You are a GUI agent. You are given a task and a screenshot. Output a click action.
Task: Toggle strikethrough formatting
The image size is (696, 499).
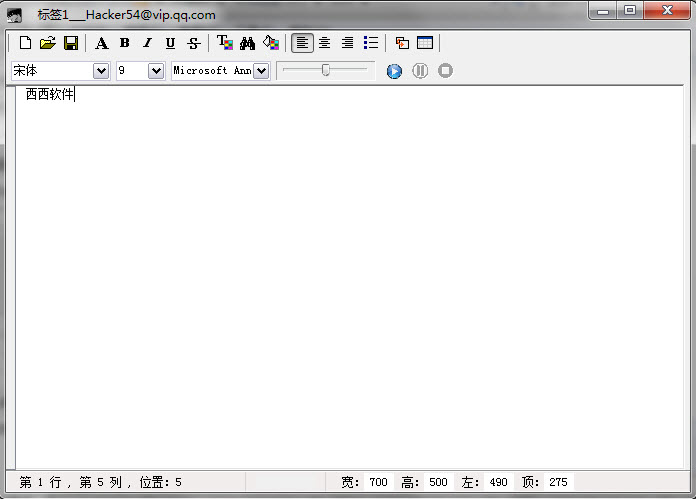[194, 43]
